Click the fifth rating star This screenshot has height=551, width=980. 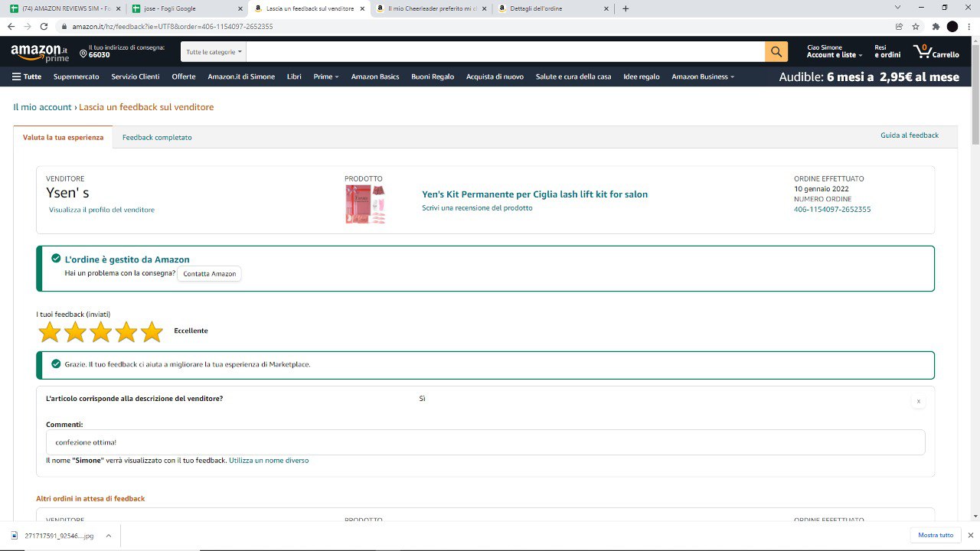click(152, 331)
